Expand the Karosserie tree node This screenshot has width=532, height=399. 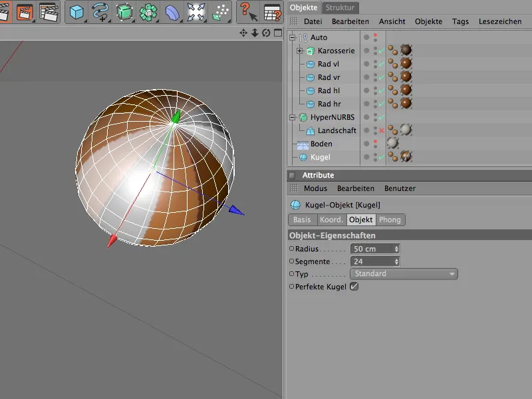click(300, 51)
